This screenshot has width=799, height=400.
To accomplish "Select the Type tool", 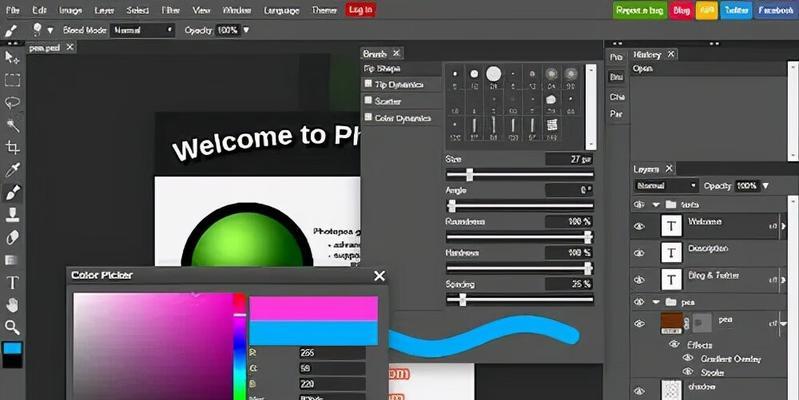I will click(12, 283).
